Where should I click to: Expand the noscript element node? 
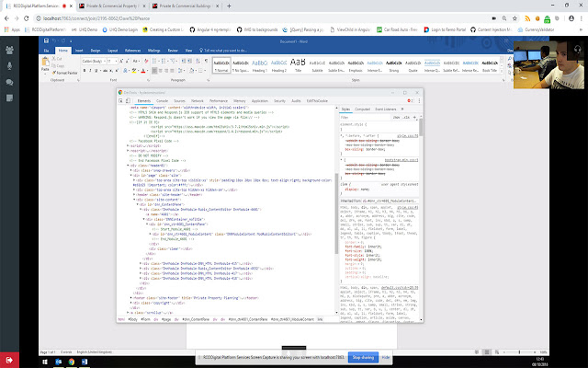tap(128, 151)
